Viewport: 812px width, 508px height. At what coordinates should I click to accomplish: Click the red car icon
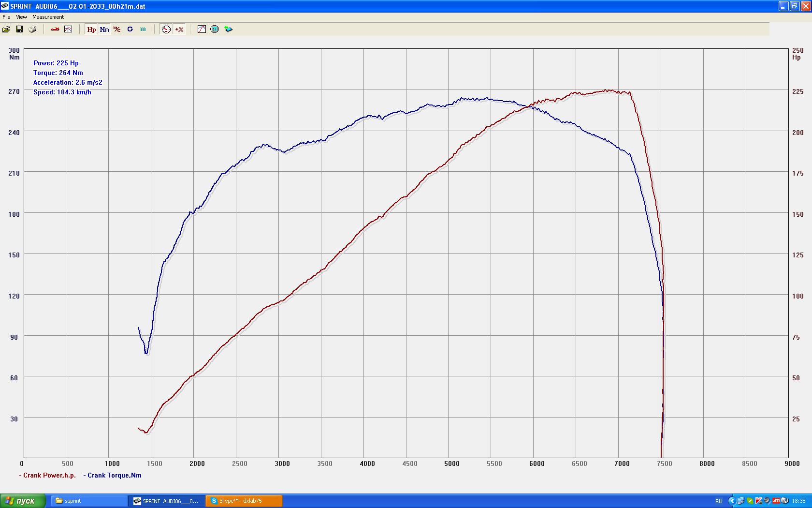coord(55,30)
